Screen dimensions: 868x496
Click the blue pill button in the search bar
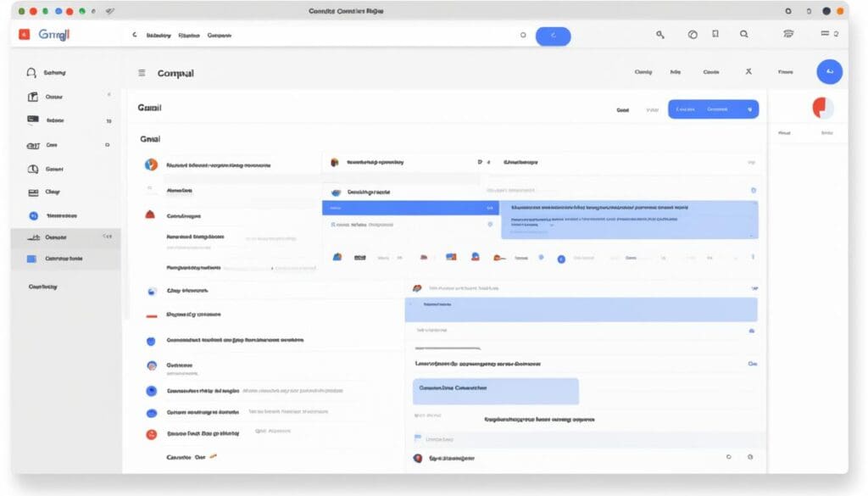click(x=553, y=36)
